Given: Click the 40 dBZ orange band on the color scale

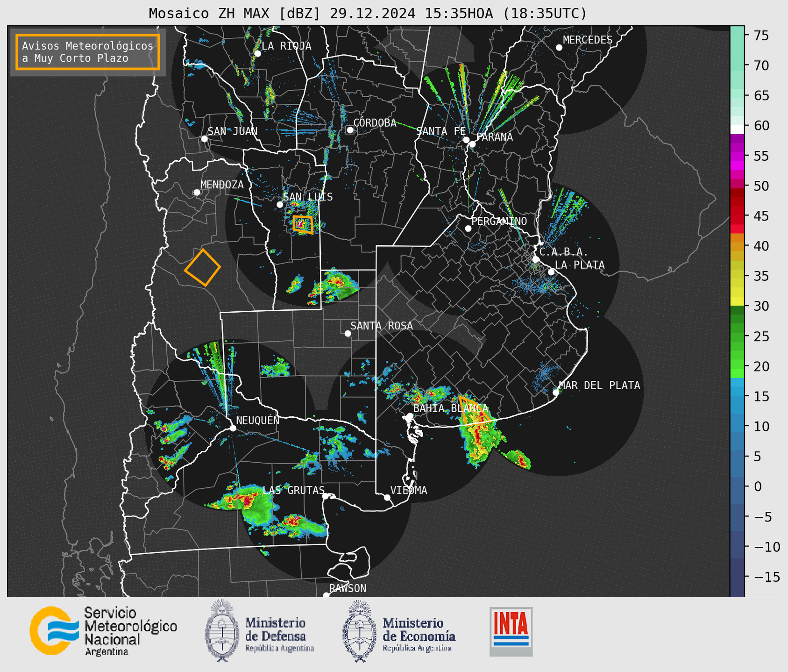Looking at the screenshot, I should click(x=737, y=246).
